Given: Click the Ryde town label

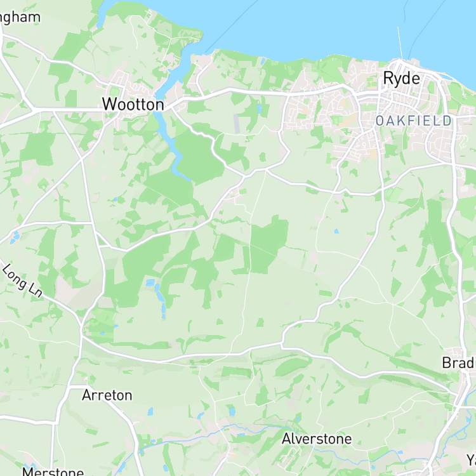Looking at the screenshot, I should click(401, 79).
